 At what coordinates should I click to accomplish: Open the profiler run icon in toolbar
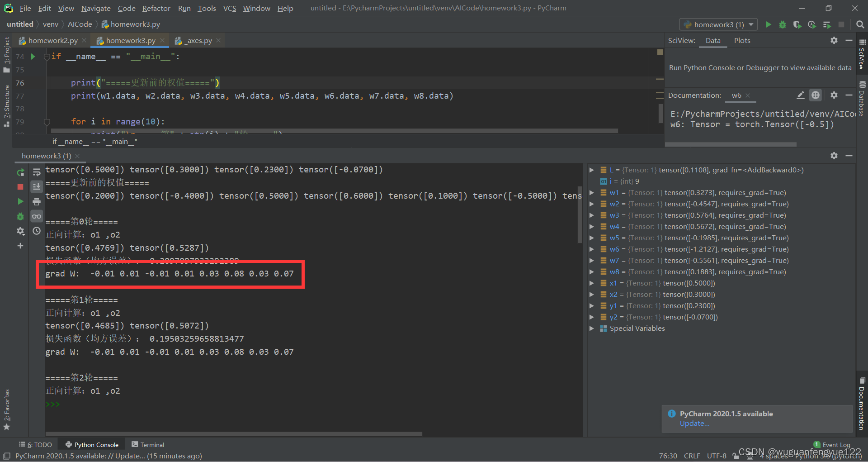tap(812, 24)
